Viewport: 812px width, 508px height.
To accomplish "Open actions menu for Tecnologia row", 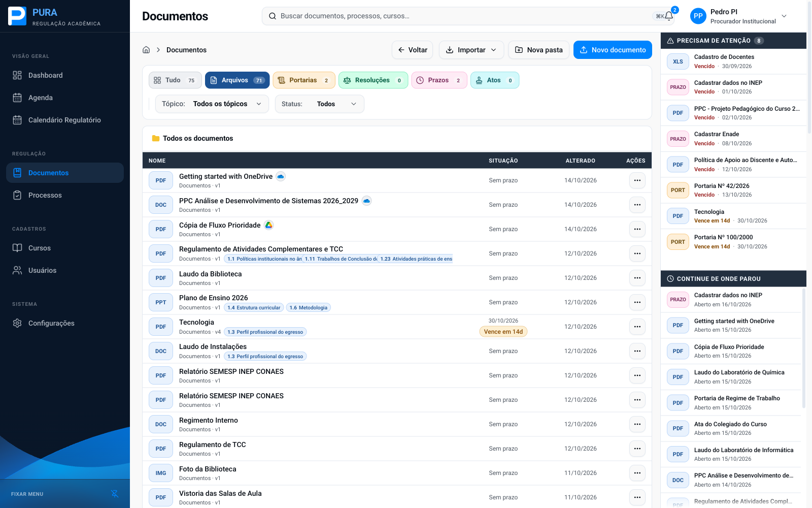I will (637, 327).
